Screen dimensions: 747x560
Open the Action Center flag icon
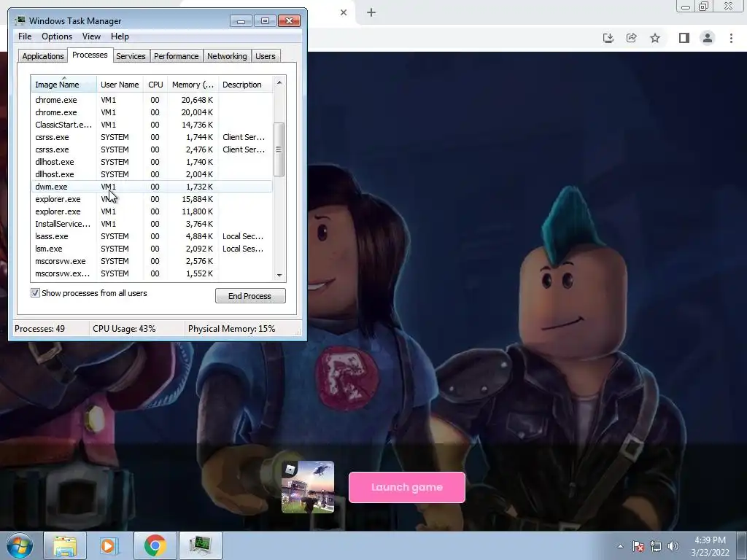tap(638, 546)
